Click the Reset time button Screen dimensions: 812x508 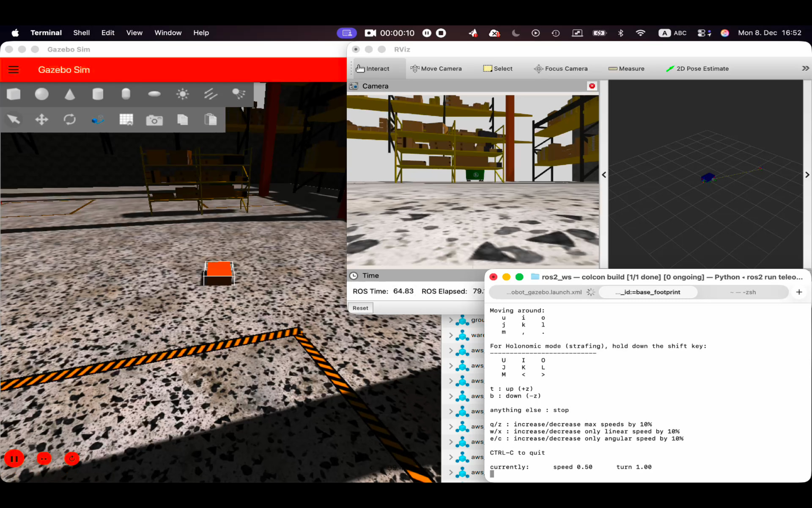360,308
